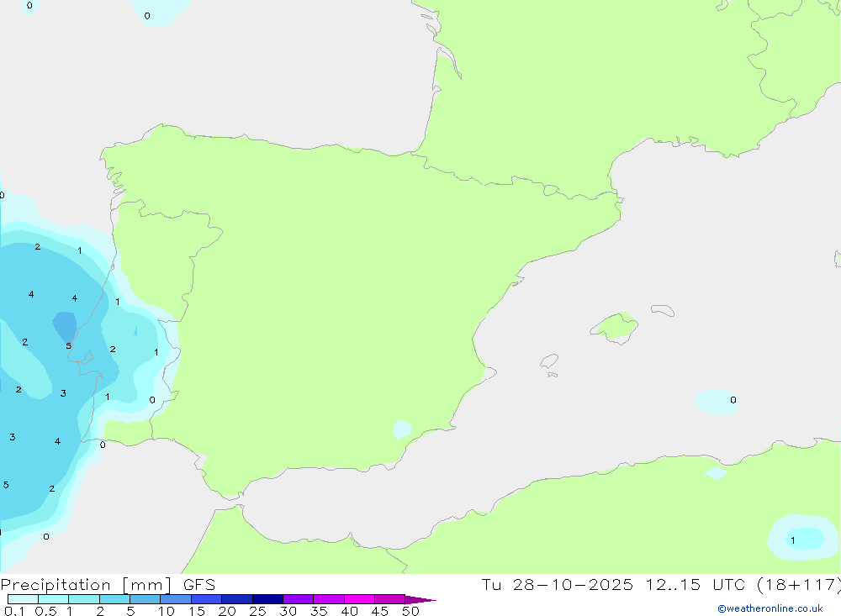841x616 pixels.
Task: Click the light patch labeled 0 at top centre-left
Action: 160,13
